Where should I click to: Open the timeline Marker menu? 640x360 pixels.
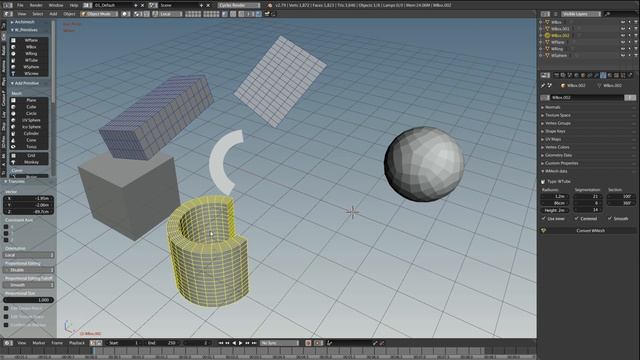point(39,343)
